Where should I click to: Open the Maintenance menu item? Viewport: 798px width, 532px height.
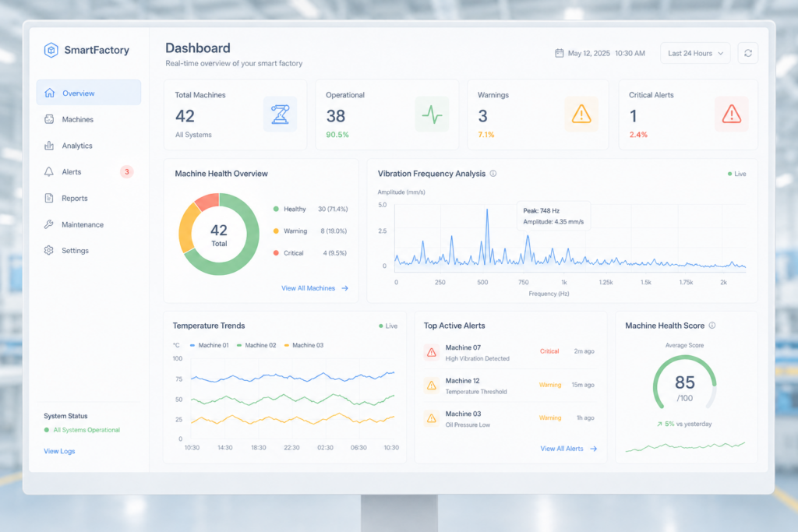[89, 224]
